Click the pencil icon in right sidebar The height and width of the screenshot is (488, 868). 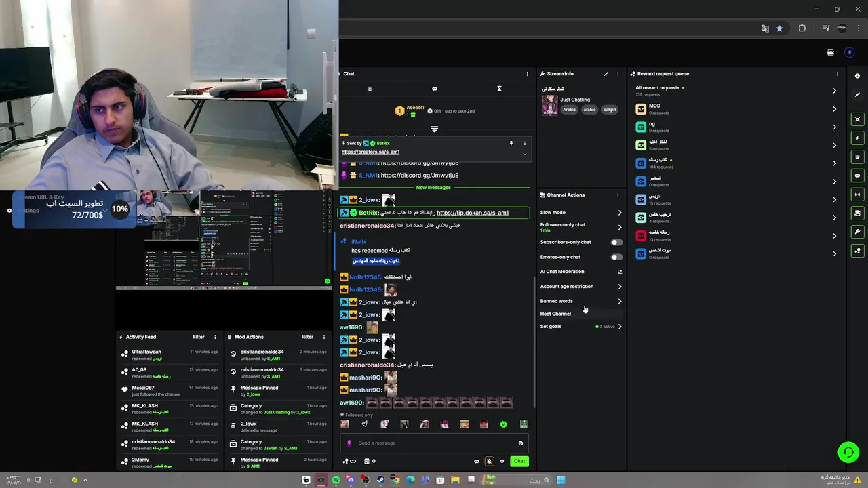(x=857, y=94)
